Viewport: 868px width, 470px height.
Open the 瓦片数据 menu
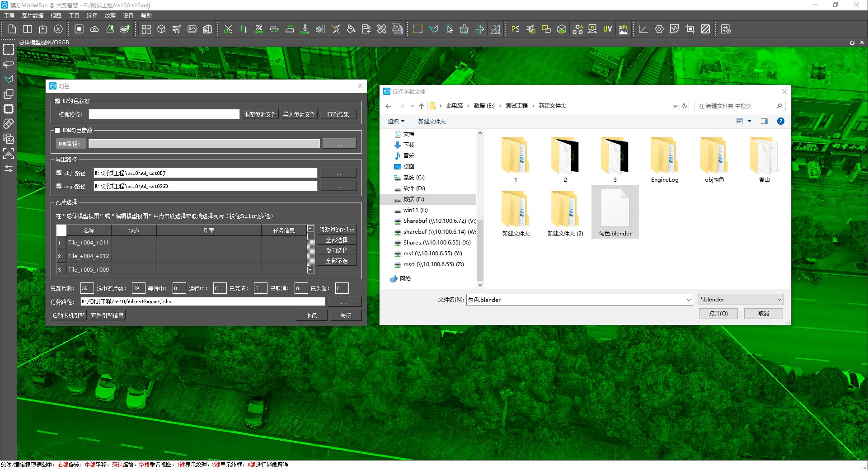(33, 15)
